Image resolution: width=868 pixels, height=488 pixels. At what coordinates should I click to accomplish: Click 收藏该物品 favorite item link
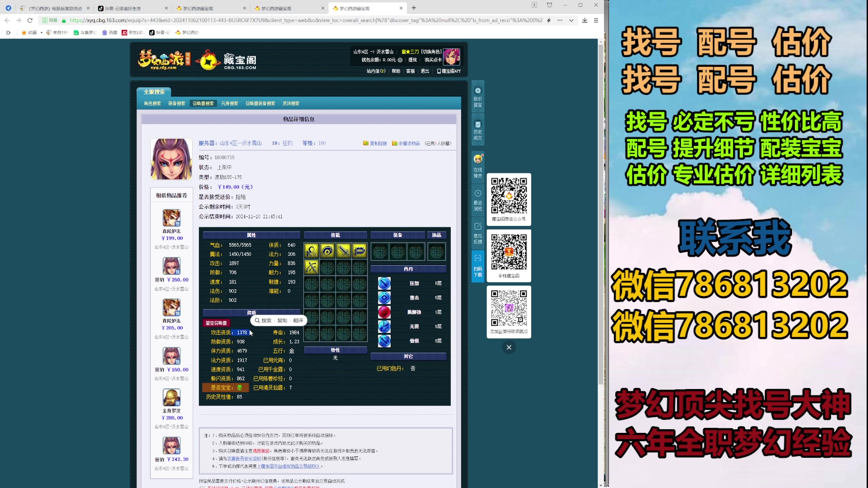pyautogui.click(x=406, y=144)
